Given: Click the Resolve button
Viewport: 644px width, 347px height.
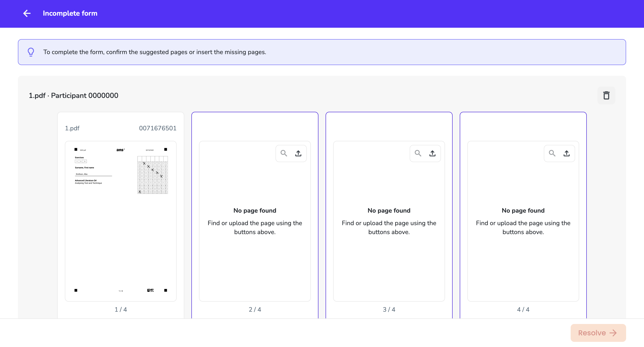Looking at the screenshot, I should point(598,333).
